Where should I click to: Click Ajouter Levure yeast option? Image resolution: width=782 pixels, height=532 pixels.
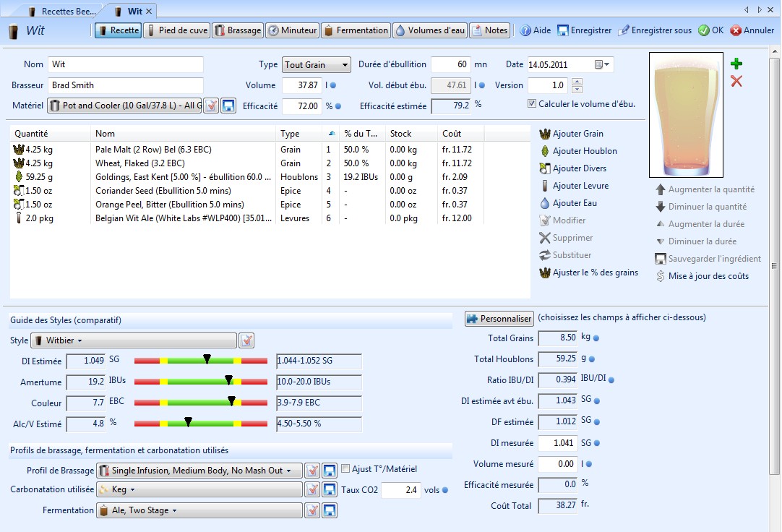pyautogui.click(x=580, y=186)
